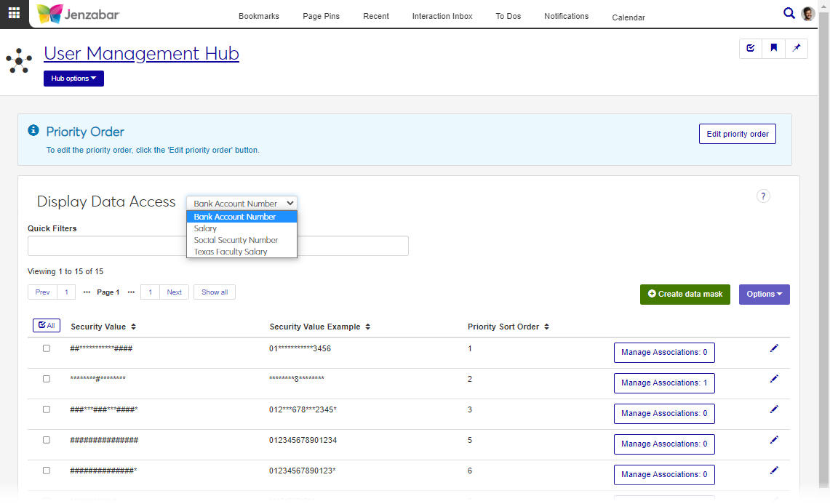Check the first row data mask checkbox
The height and width of the screenshot is (504, 830).
tap(47, 348)
